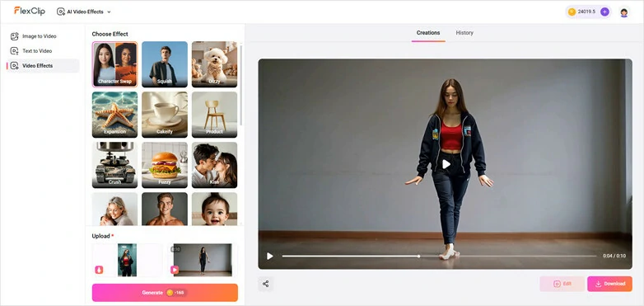Download the generated video
644x306 pixels.
(610, 284)
